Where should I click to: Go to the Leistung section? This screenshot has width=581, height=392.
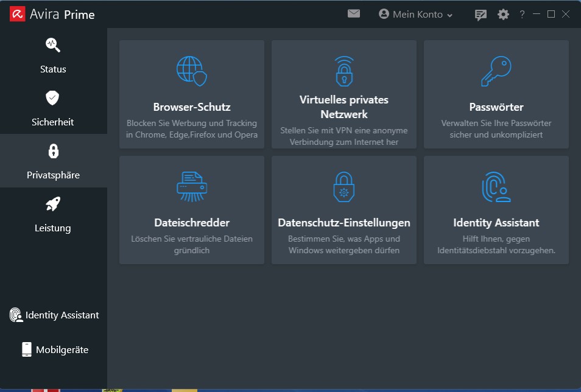(x=53, y=214)
